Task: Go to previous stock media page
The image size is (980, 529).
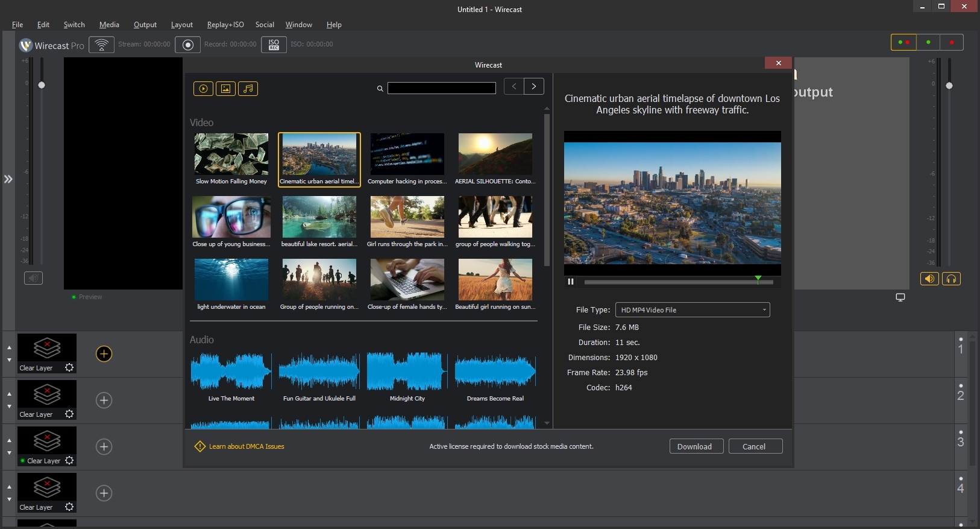Action: click(514, 86)
